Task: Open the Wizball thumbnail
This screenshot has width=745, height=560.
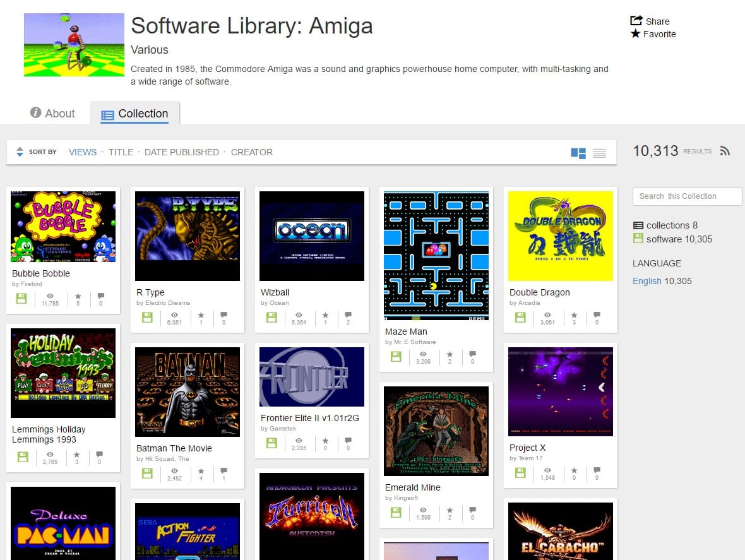Action: [x=312, y=236]
